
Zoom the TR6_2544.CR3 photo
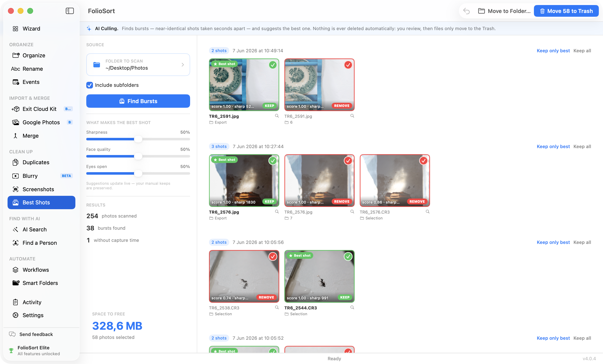click(352, 308)
